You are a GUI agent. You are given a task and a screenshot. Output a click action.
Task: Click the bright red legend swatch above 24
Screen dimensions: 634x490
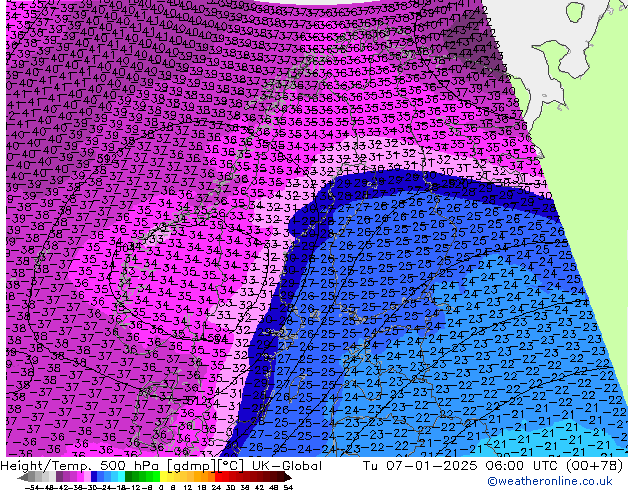tap(218, 477)
